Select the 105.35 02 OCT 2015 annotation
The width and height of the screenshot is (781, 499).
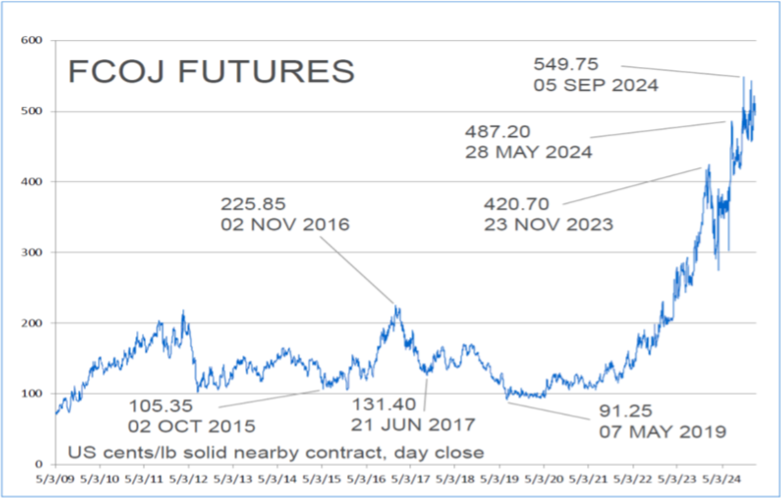click(x=191, y=416)
